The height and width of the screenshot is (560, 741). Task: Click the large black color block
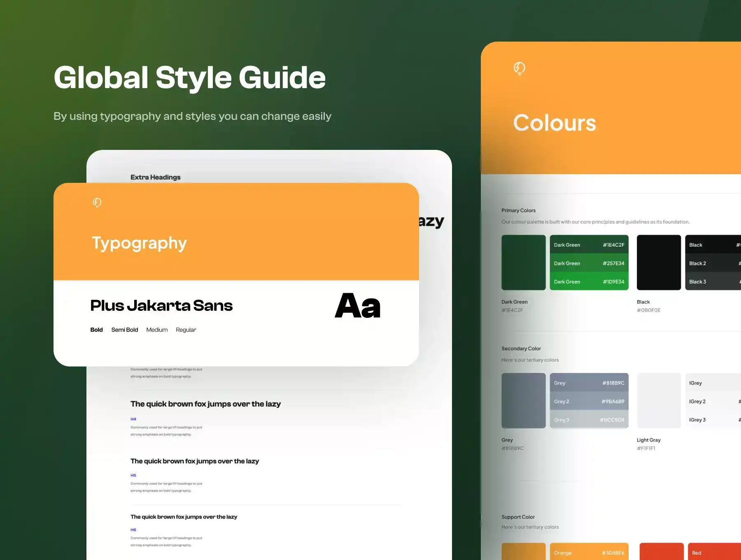[x=659, y=263]
